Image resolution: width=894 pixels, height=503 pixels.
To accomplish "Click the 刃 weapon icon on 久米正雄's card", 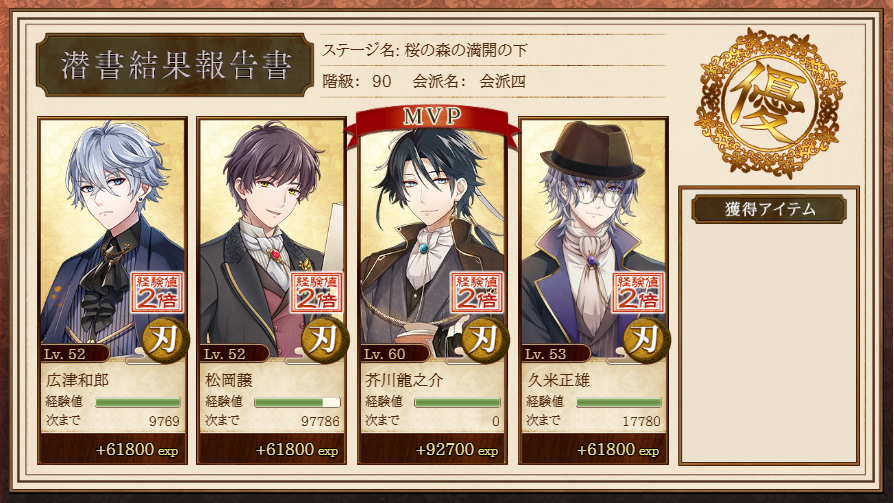I will [646, 339].
